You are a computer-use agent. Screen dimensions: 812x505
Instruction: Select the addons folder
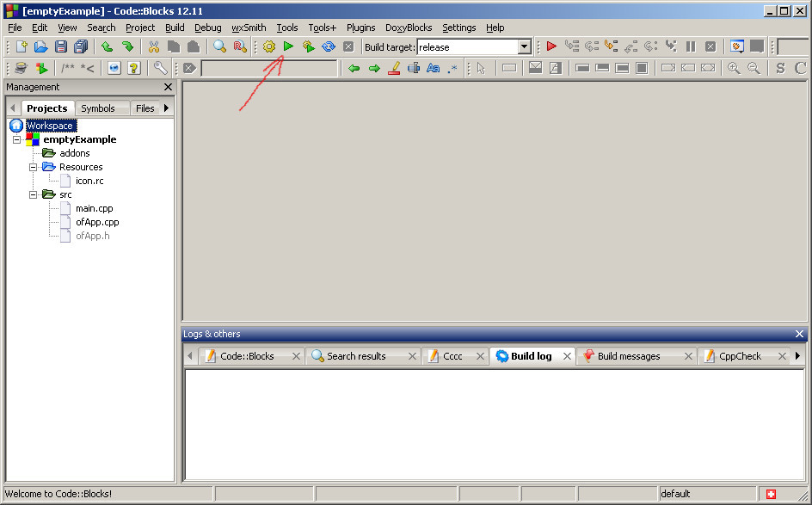75,153
